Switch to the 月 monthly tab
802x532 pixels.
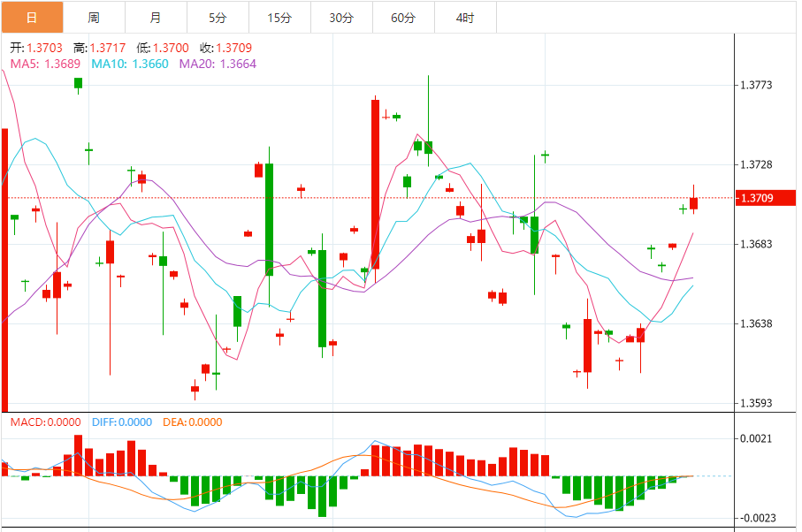(156, 18)
